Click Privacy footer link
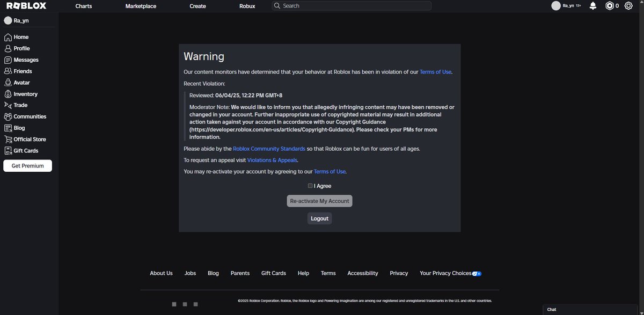 click(399, 273)
